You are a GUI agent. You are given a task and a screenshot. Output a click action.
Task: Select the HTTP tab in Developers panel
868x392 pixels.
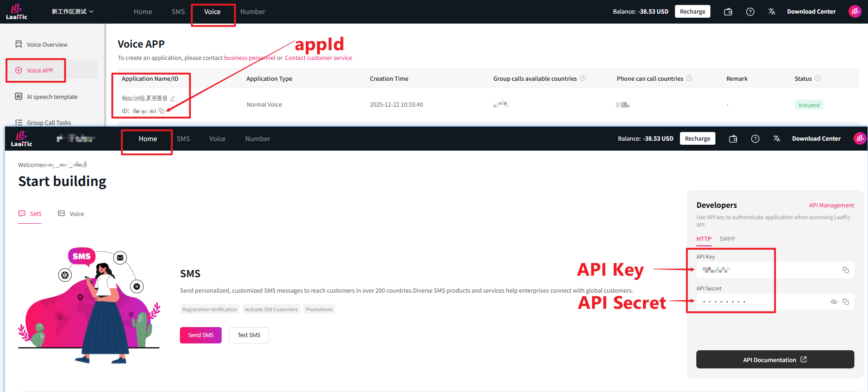point(704,239)
